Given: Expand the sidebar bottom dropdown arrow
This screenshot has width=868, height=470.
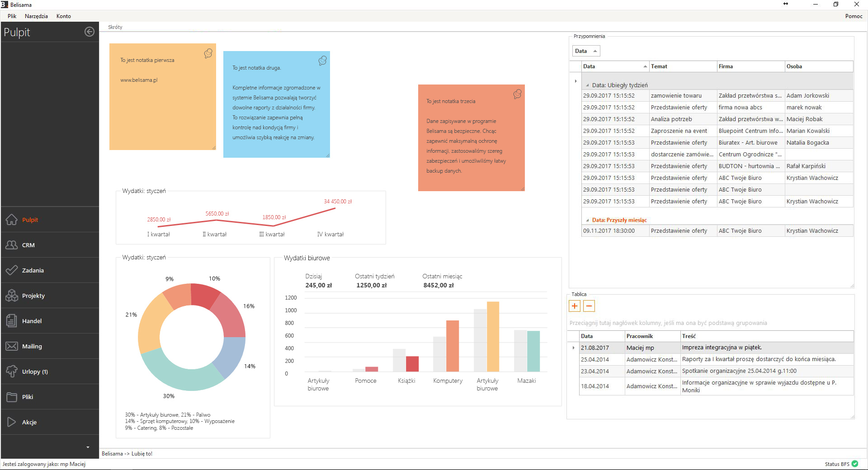Looking at the screenshot, I should pos(88,447).
